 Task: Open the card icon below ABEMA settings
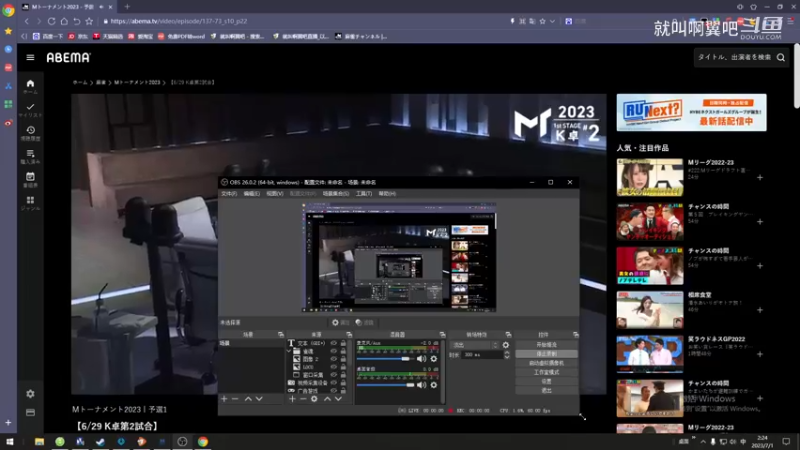30,412
